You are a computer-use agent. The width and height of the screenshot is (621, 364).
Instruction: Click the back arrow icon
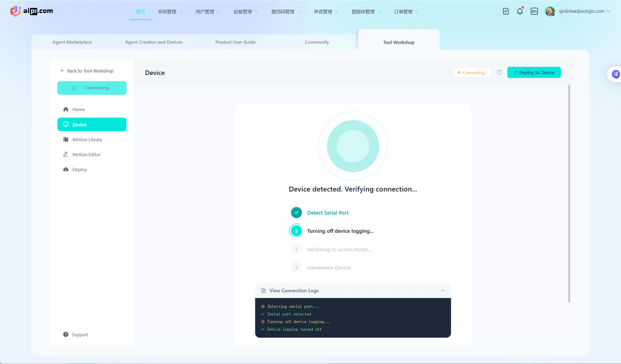tap(62, 71)
